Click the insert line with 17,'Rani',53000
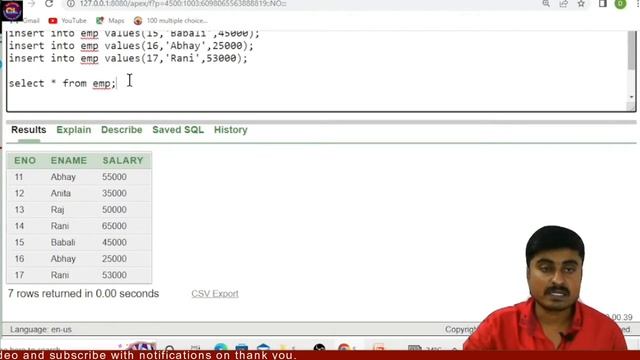Screen dimensions: 640x360 tap(128, 58)
